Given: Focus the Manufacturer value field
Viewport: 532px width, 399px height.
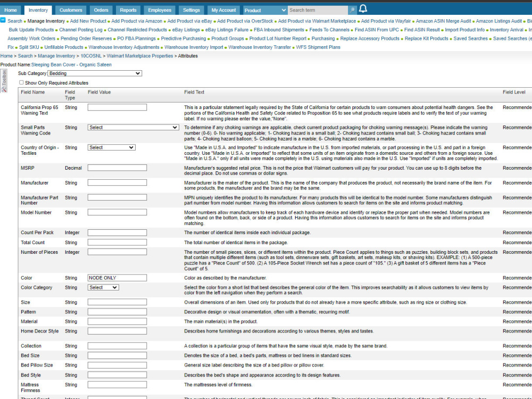Looking at the screenshot, I should [x=117, y=183].
